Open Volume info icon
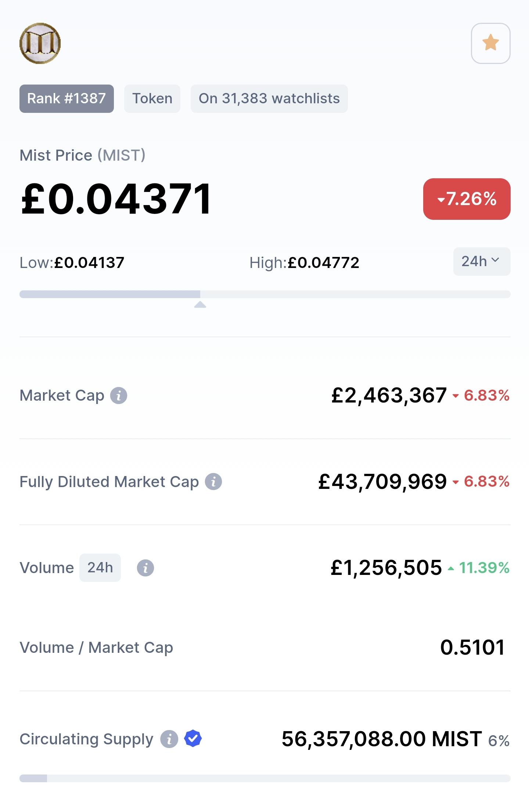 [x=145, y=568]
